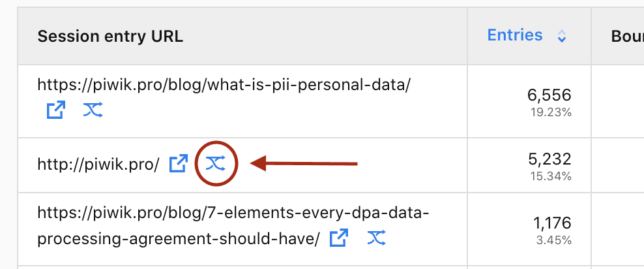
Task: Select the 5,232 entries value
Action: coord(549,159)
